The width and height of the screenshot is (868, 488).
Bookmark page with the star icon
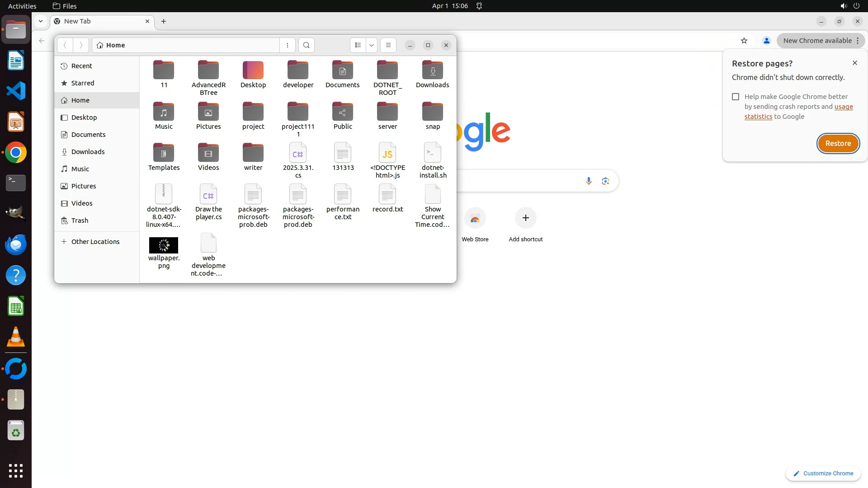click(744, 41)
